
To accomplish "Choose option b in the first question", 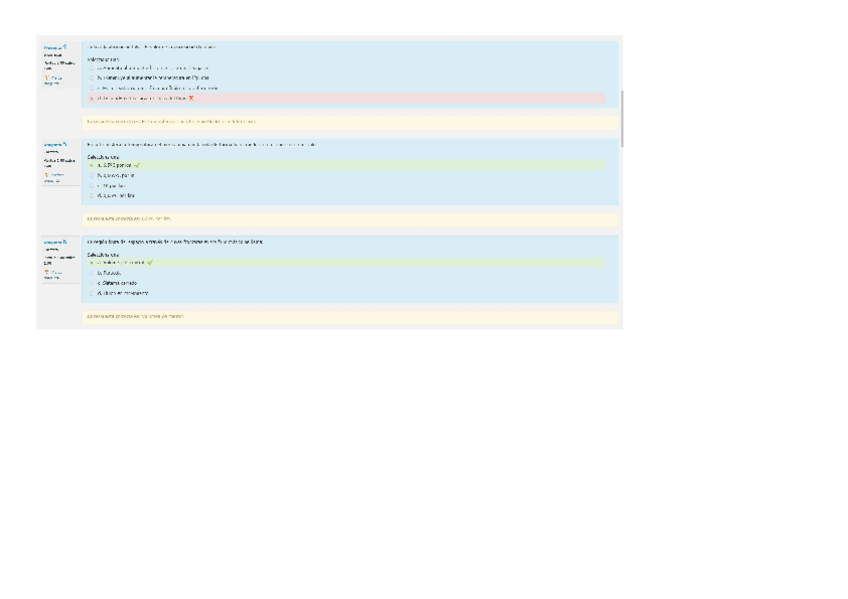I will click(x=91, y=78).
